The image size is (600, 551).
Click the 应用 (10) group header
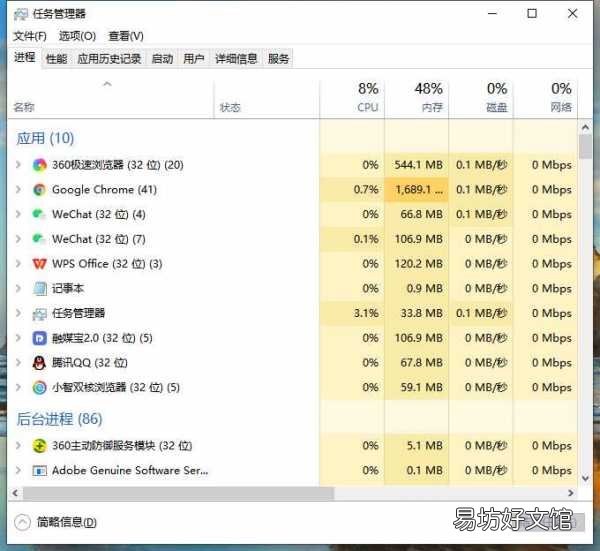coord(45,138)
